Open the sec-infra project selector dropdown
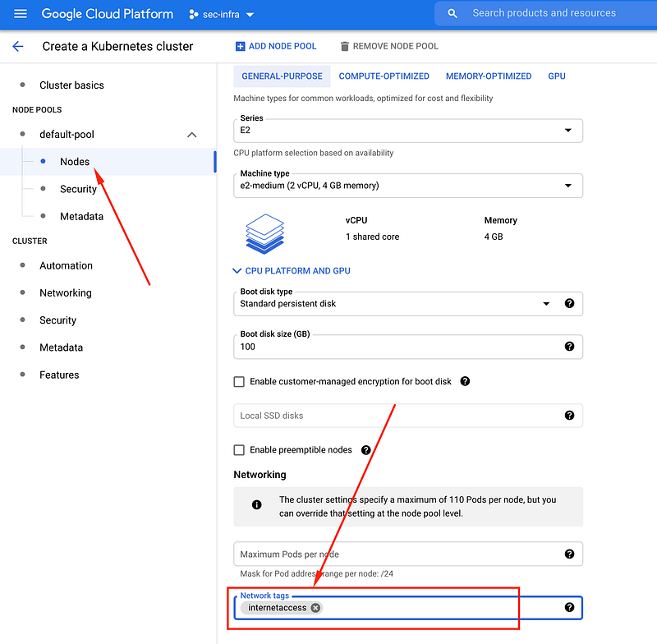 [x=221, y=14]
